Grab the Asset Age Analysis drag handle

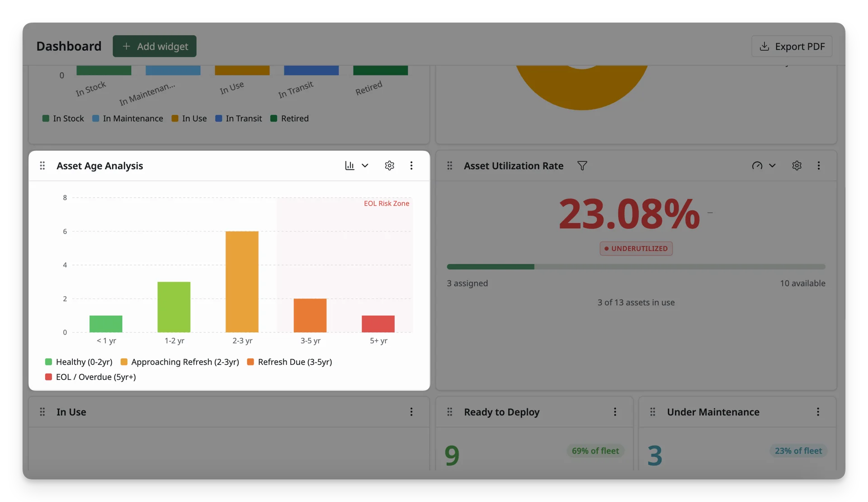tap(42, 166)
